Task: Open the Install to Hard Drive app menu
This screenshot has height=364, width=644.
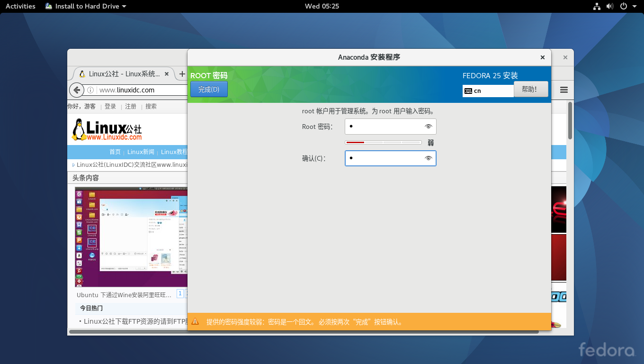Action: tap(86, 6)
